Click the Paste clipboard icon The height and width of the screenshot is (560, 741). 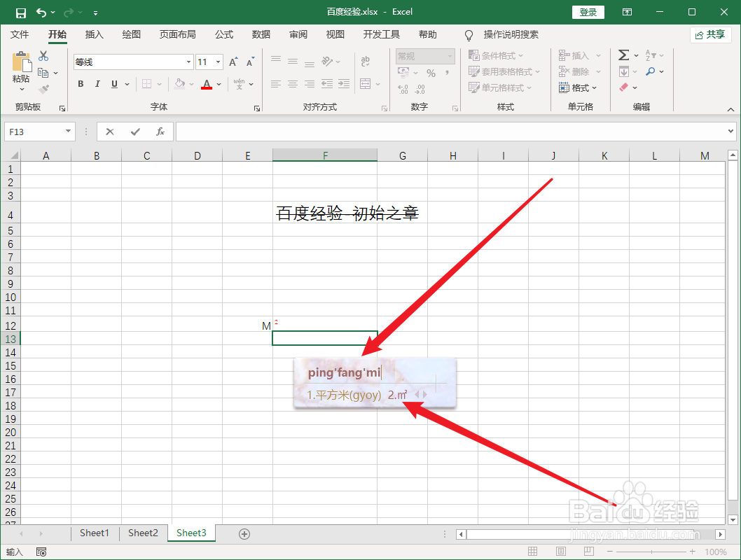point(21,62)
